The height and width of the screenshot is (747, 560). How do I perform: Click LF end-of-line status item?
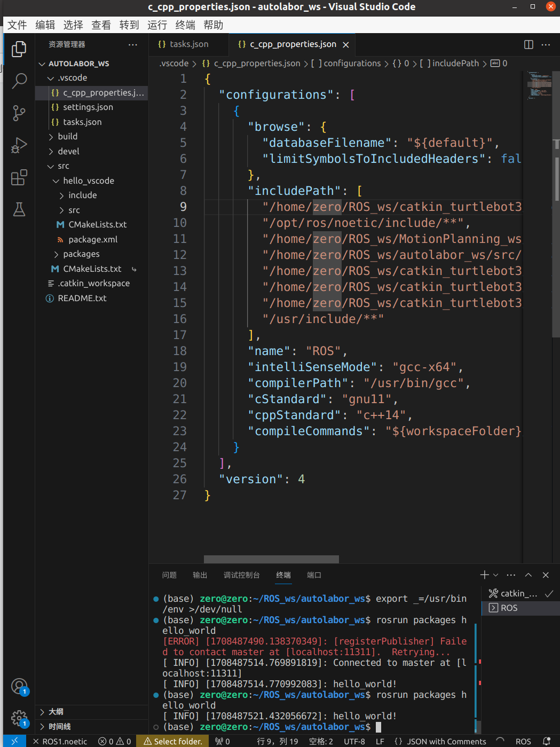380,741
